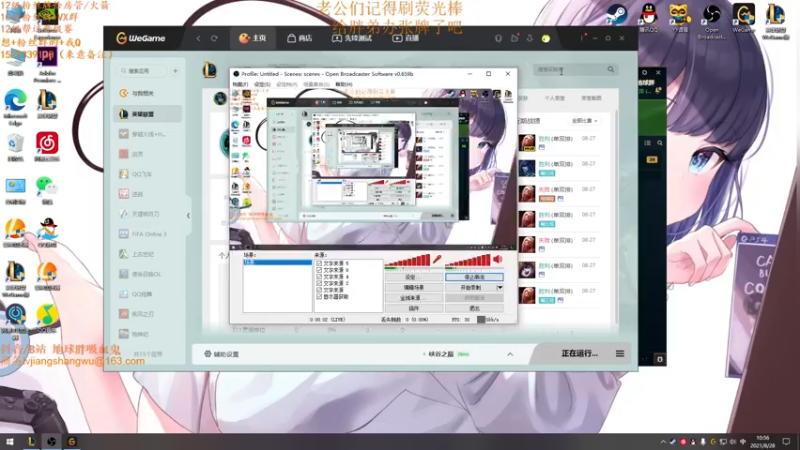Open the YY voice desktop shortcut
This screenshot has height=450, width=800.
tap(680, 16)
